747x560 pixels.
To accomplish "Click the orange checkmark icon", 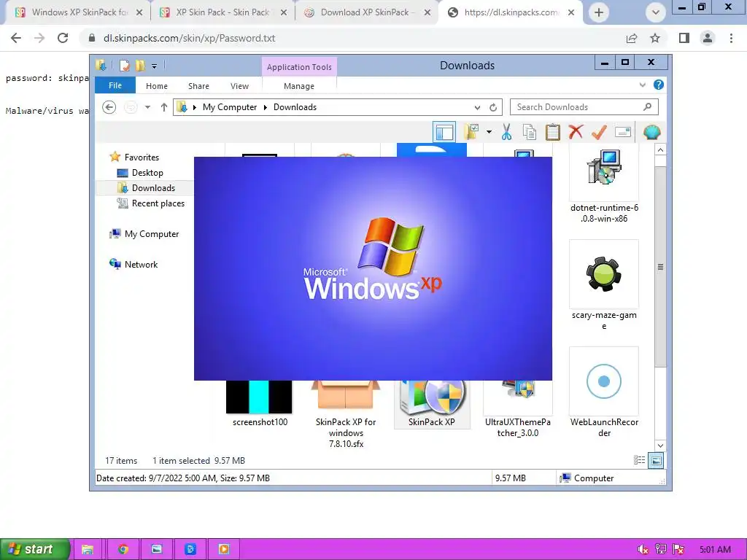I will 599,132.
